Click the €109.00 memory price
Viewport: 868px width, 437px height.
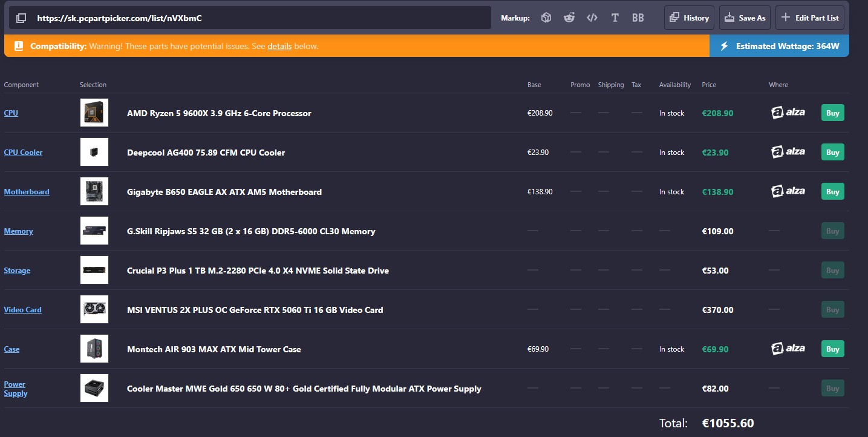coord(717,231)
